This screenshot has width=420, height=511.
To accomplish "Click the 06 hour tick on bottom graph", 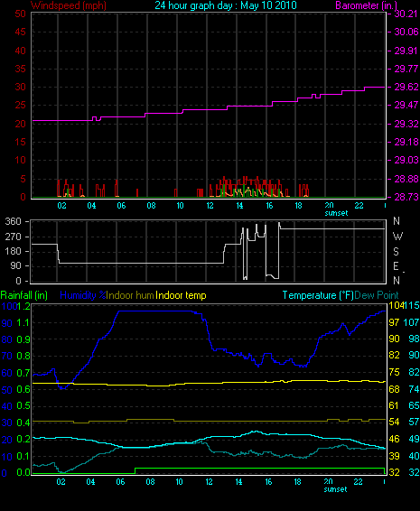I will [x=121, y=482].
